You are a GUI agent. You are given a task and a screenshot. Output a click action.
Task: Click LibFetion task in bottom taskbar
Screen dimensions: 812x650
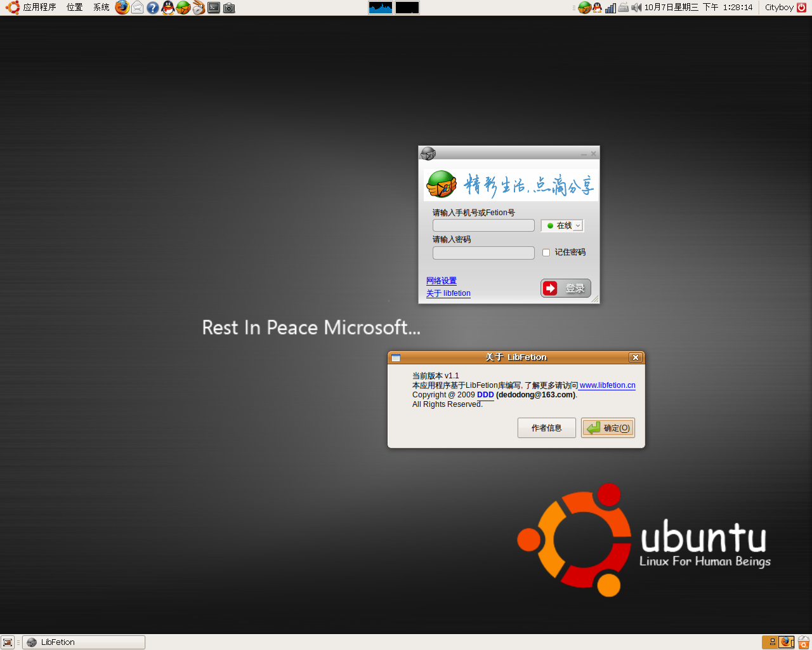[84, 642]
